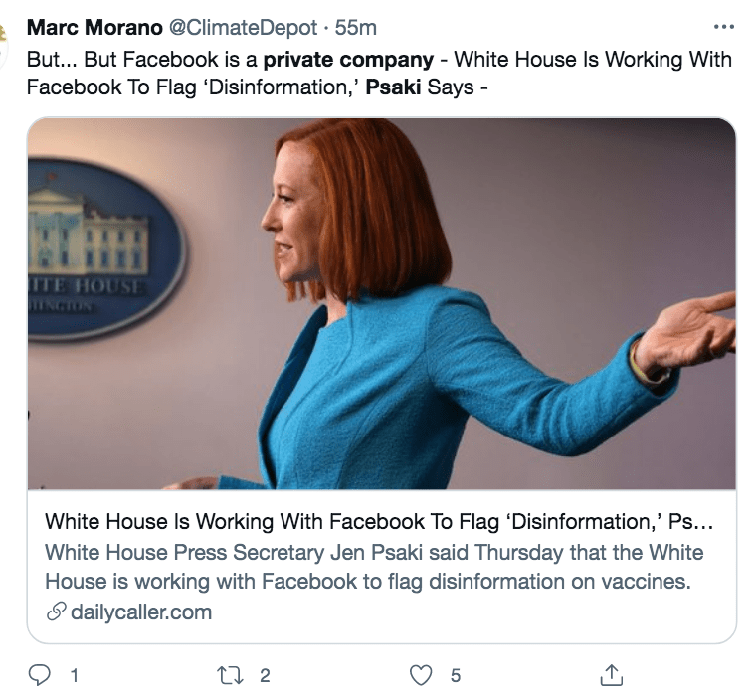Click the dailycaller.com domain text
The height and width of the screenshot is (700, 755).
[x=141, y=612]
